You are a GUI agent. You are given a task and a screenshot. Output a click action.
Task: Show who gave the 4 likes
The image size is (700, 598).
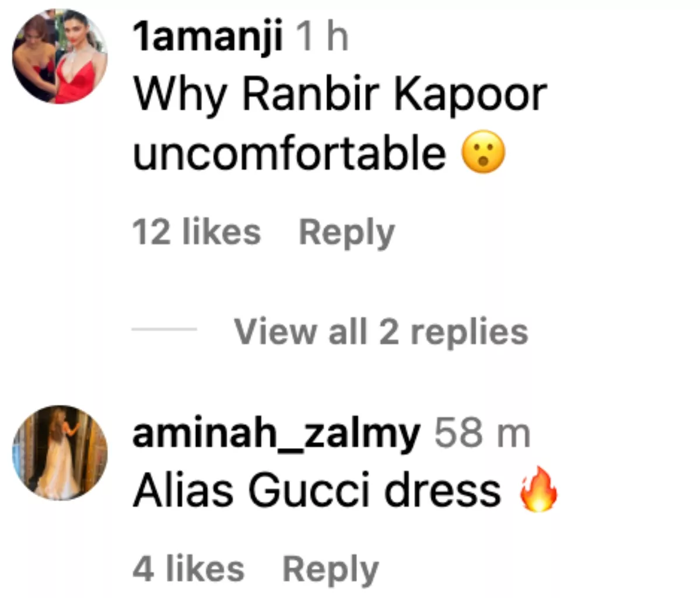(188, 569)
